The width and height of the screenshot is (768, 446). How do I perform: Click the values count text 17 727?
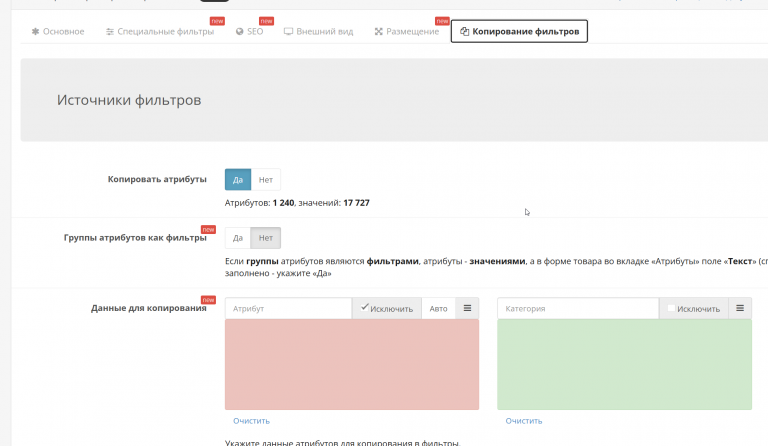coord(356,203)
